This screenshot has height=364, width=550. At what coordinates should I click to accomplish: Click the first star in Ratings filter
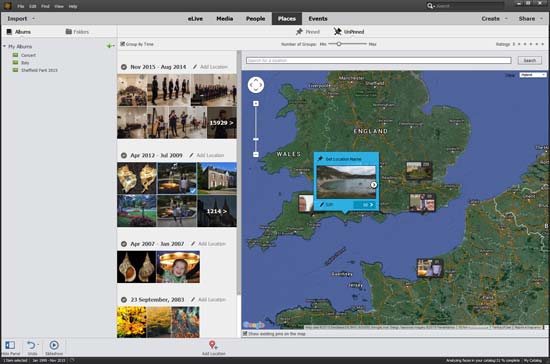[x=519, y=44]
